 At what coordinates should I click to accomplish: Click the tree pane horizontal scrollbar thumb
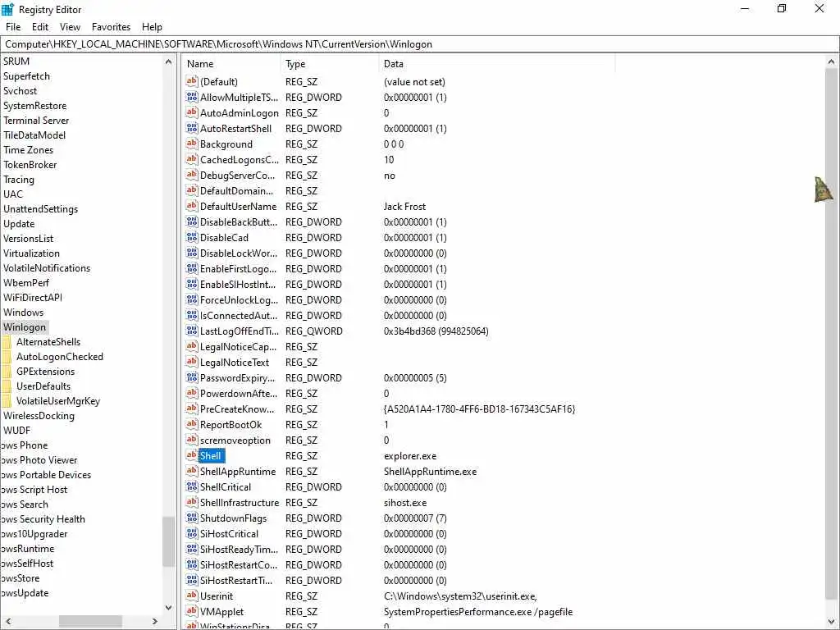click(x=90, y=622)
